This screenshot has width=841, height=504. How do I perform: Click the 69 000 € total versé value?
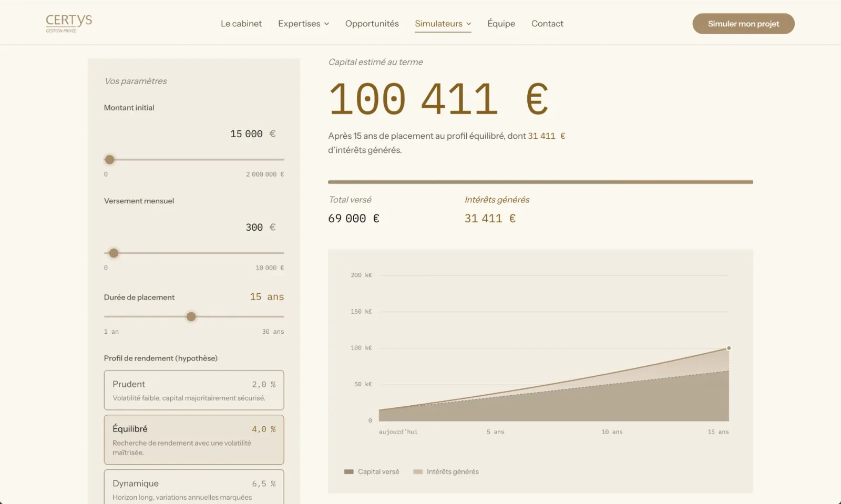(x=354, y=219)
